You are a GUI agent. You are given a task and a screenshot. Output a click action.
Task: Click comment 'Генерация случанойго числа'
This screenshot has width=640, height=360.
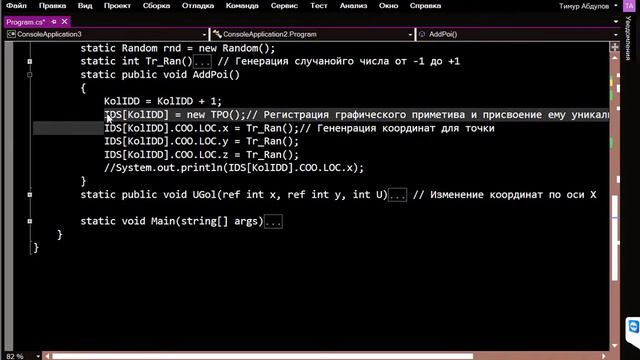coord(312,61)
